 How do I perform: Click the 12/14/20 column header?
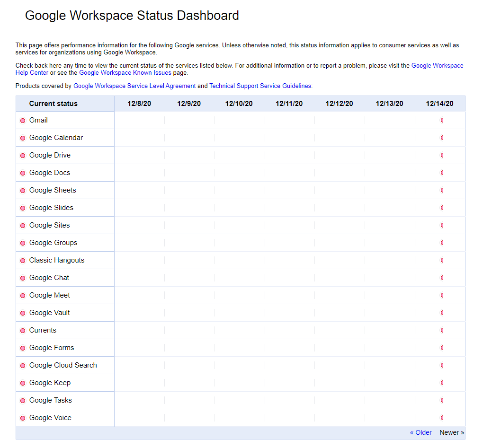439,104
